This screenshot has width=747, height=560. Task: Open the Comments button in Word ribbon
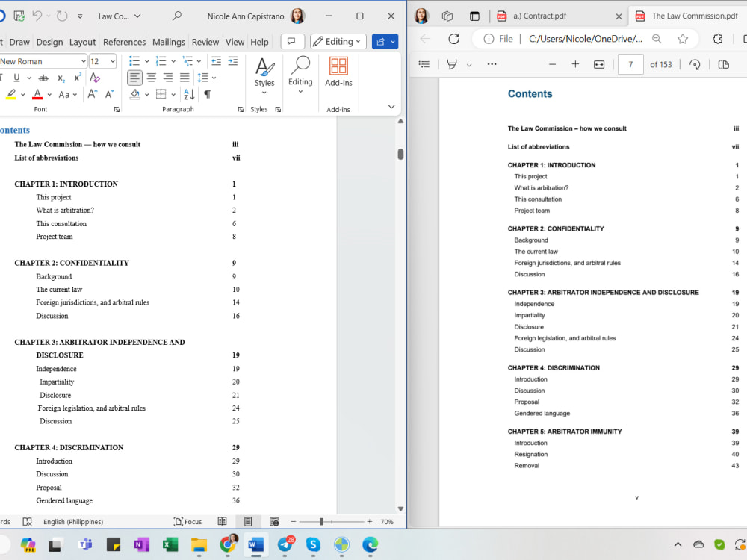[x=292, y=41]
